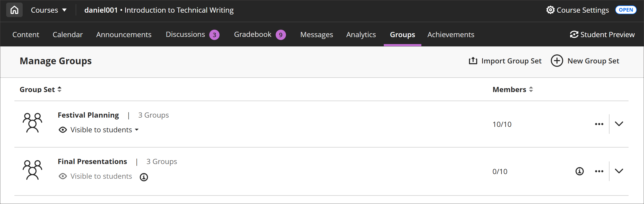This screenshot has width=644, height=204.
Task: Open more options for Final Presentations
Action: pos(599,171)
